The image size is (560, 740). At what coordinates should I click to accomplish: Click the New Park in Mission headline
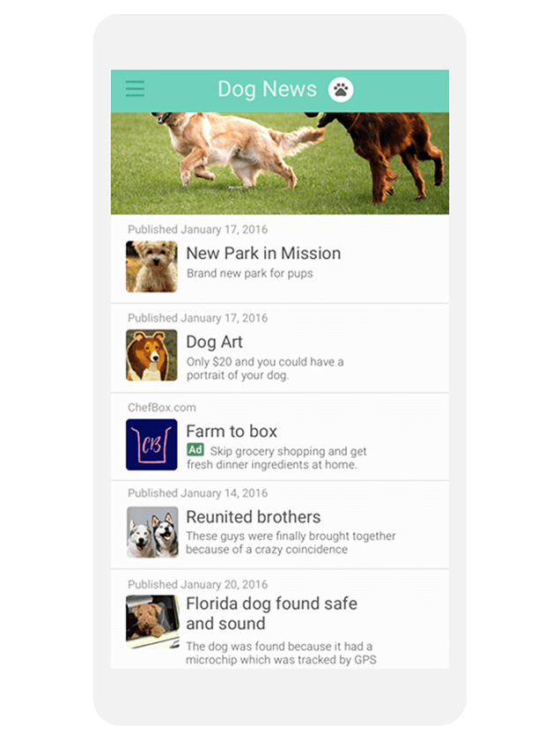(x=263, y=254)
